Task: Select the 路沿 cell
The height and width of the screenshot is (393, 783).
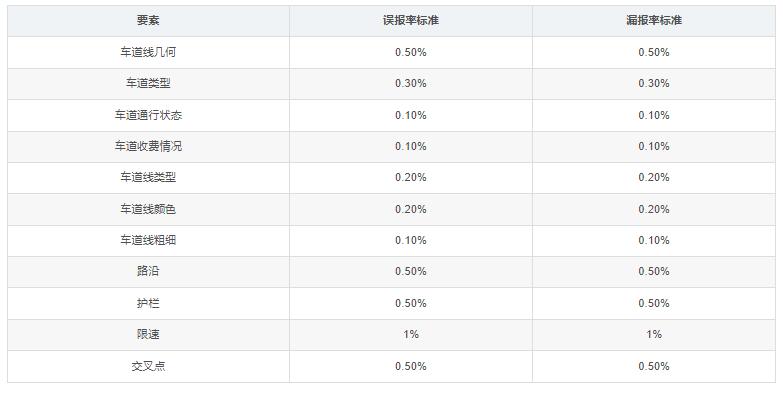Action: (148, 271)
